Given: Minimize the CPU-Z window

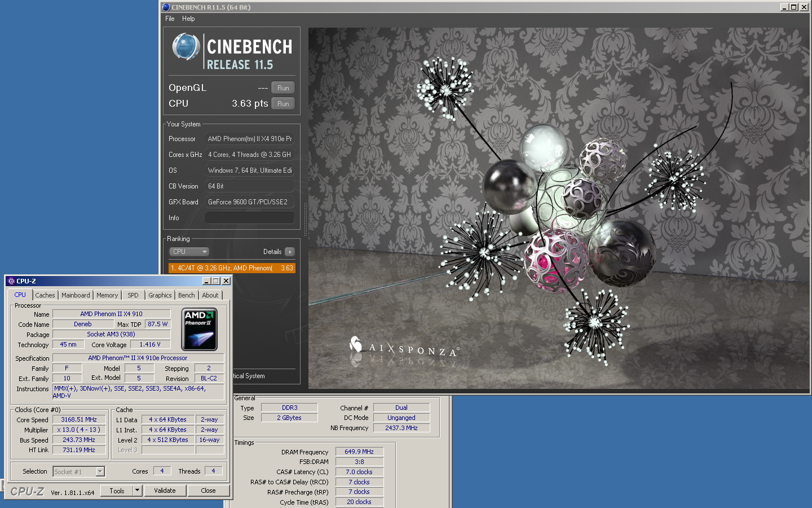Looking at the screenshot, I should tap(206, 281).
